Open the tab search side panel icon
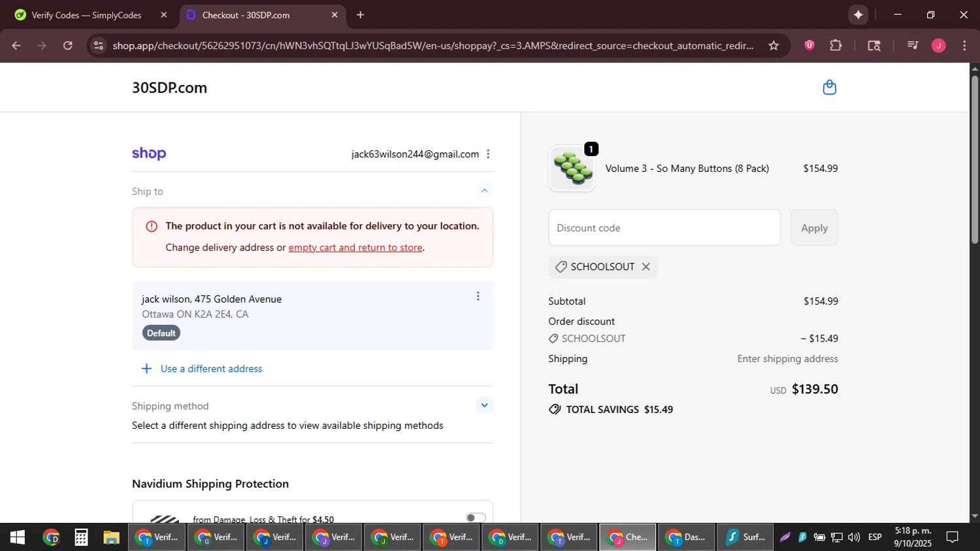The image size is (980, 551). tap(874, 46)
